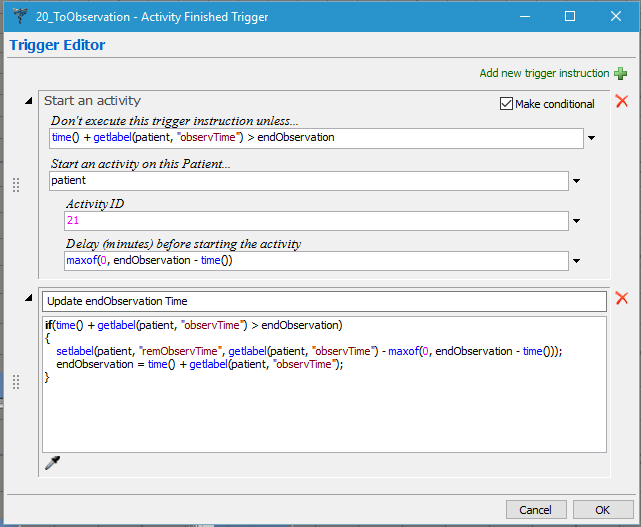Click the Activity ID field showing 21
641x527 pixels.
coord(315,221)
